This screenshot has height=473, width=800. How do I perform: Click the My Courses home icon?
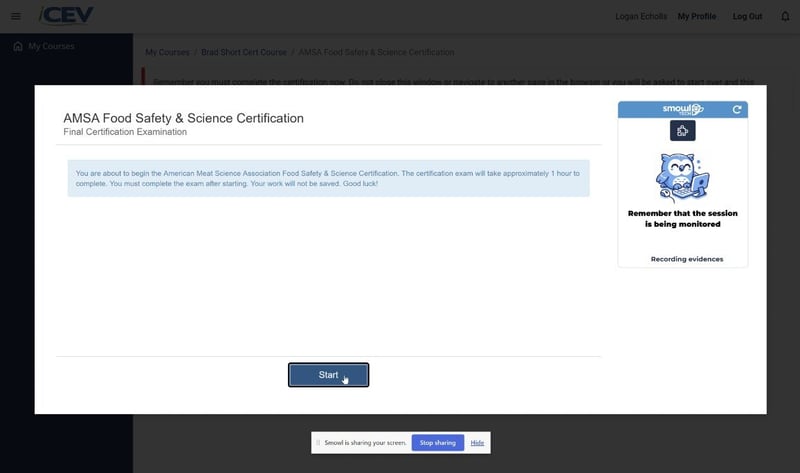coord(18,46)
